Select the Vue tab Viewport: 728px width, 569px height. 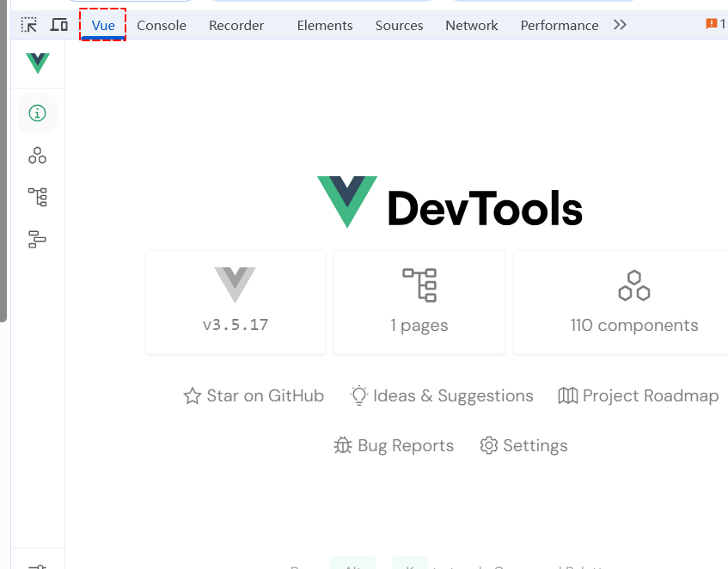point(103,25)
